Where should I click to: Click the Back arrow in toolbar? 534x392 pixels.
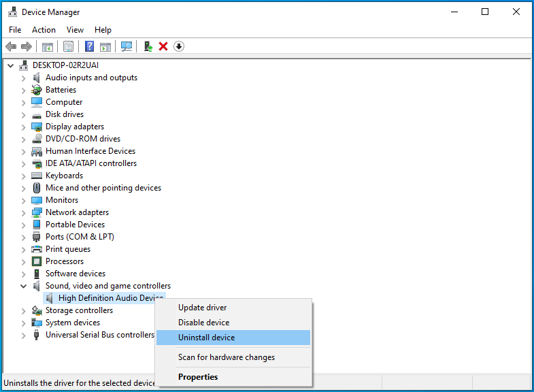(x=11, y=46)
